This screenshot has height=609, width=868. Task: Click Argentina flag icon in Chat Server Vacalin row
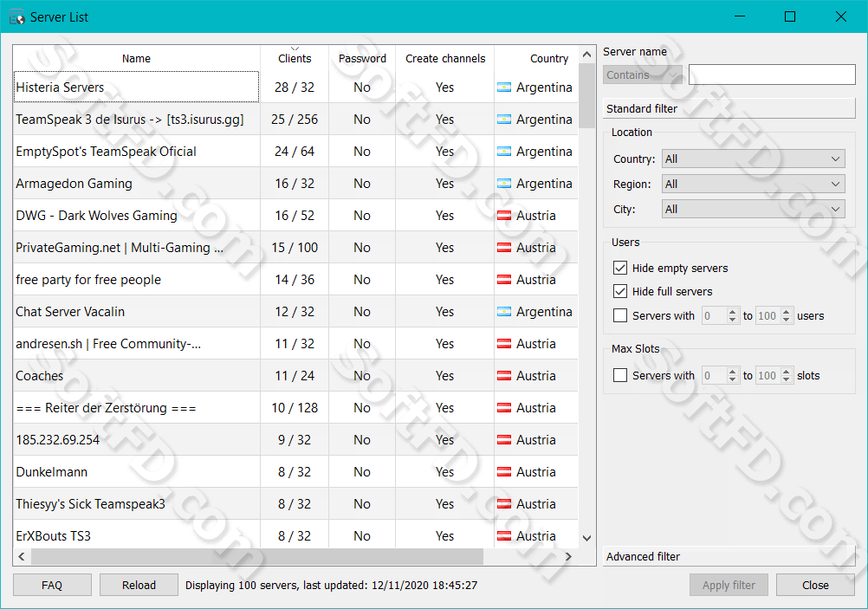pos(504,312)
